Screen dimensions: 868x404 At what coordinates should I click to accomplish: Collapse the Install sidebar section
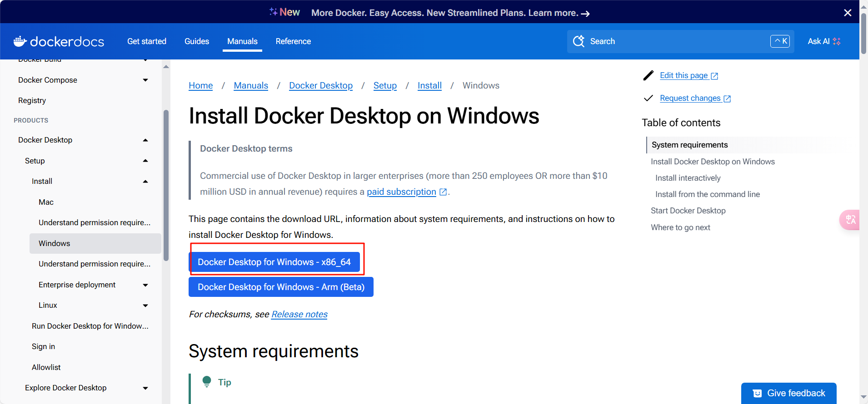click(145, 181)
